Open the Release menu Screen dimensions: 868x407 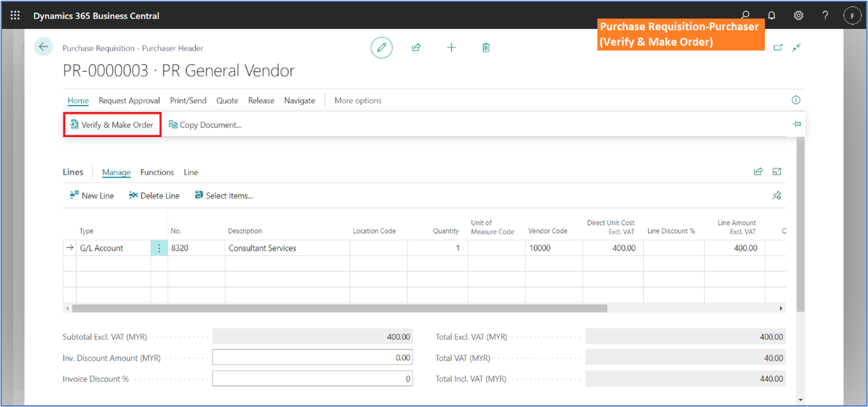pos(261,100)
